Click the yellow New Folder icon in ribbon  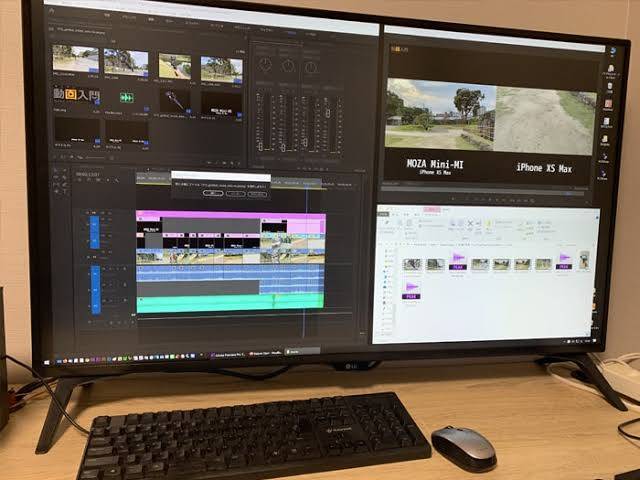click(x=488, y=225)
